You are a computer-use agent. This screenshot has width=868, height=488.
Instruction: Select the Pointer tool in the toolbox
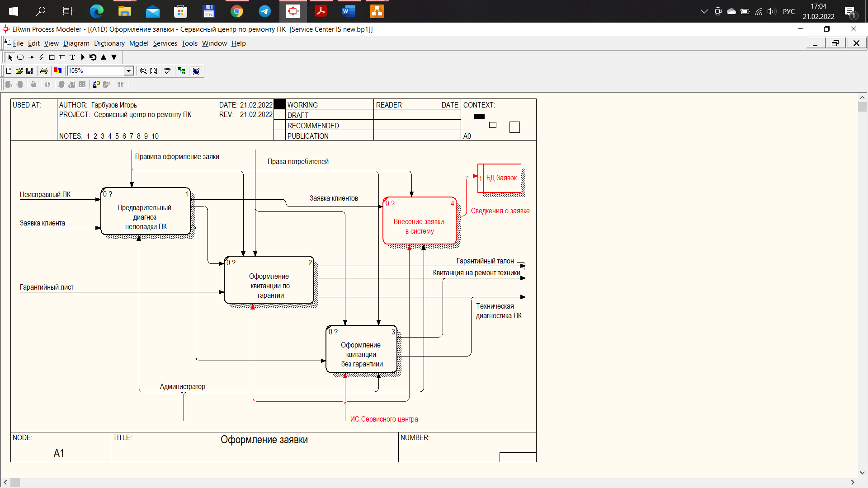tap(10, 57)
